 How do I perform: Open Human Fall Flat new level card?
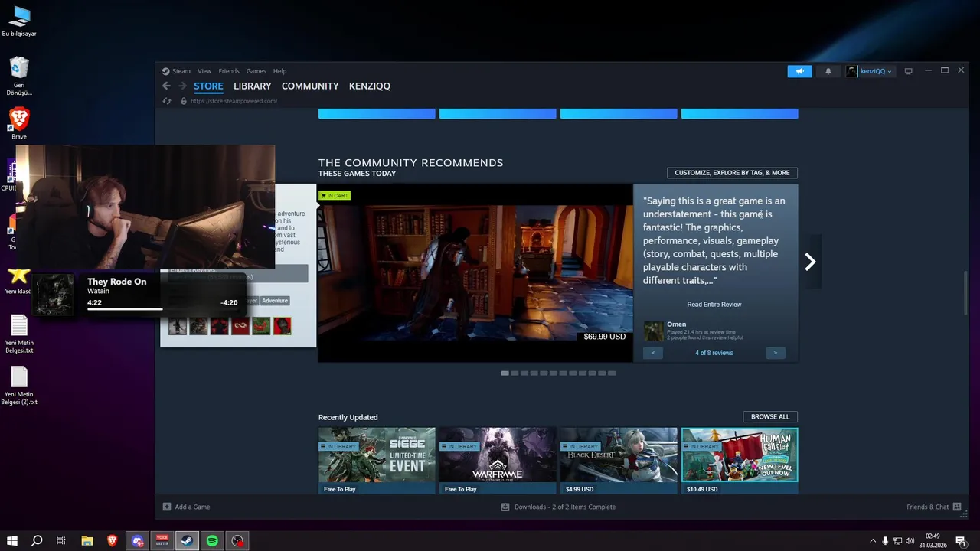(740, 461)
